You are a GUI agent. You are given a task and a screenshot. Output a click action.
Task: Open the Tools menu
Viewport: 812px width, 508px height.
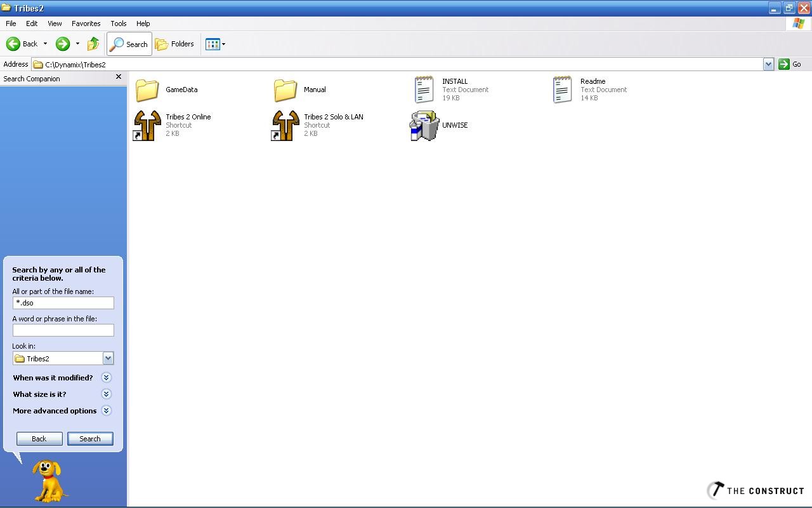tap(119, 23)
